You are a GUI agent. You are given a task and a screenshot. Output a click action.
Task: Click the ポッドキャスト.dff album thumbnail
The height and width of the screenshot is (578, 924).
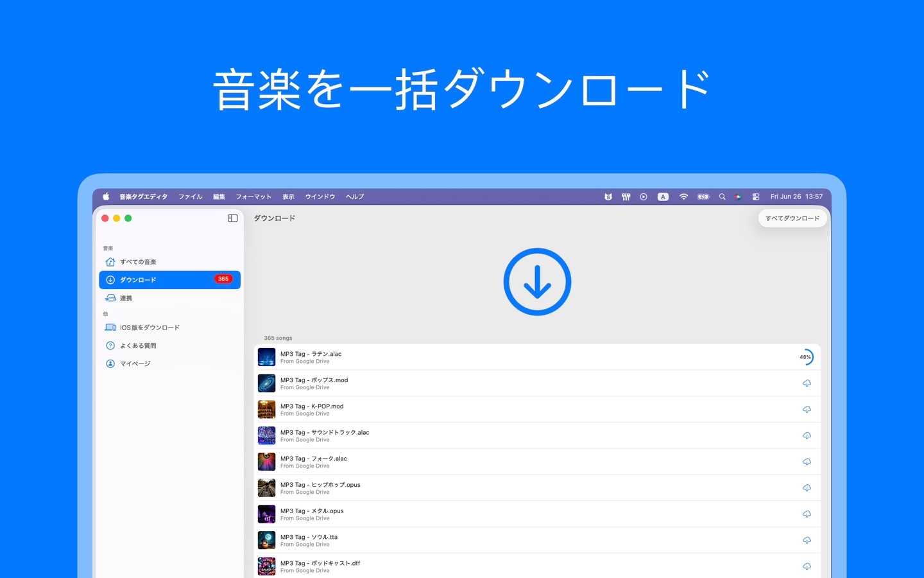(x=266, y=566)
